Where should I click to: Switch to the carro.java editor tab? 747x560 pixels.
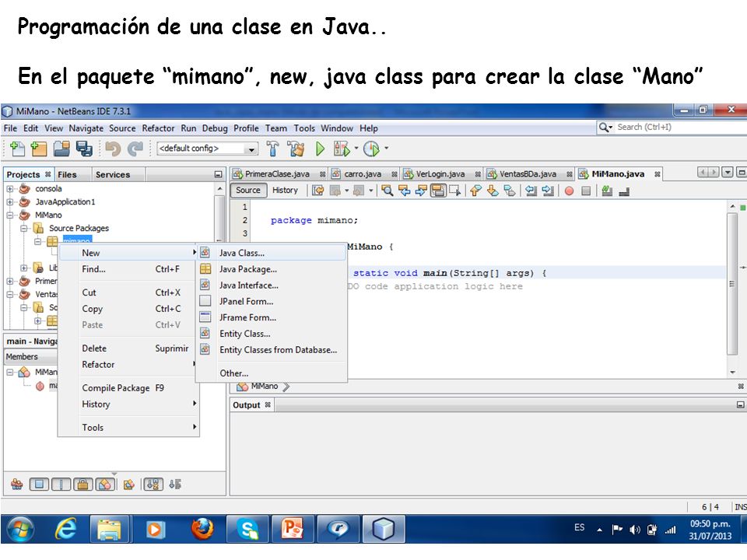point(363,174)
